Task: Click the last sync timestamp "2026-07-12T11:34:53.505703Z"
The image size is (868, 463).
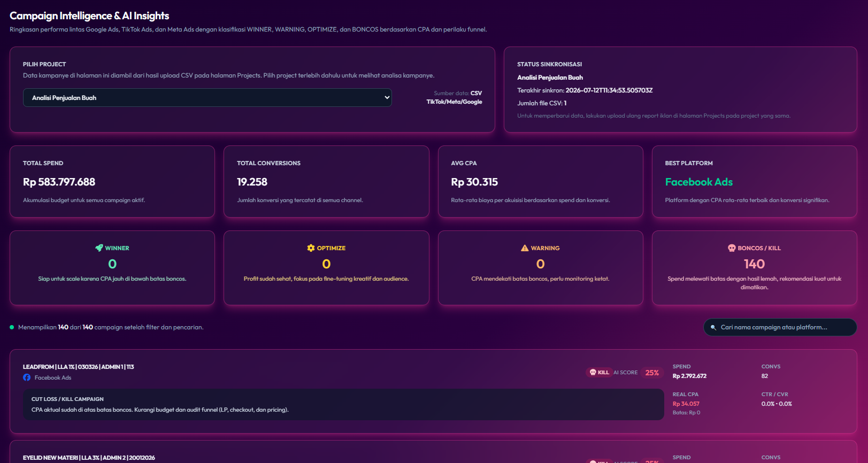Action: pos(609,90)
